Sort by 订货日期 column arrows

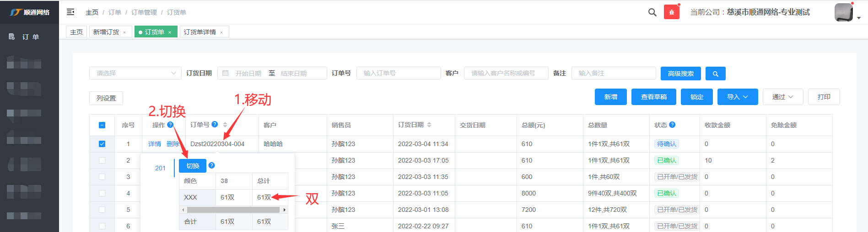click(x=429, y=125)
